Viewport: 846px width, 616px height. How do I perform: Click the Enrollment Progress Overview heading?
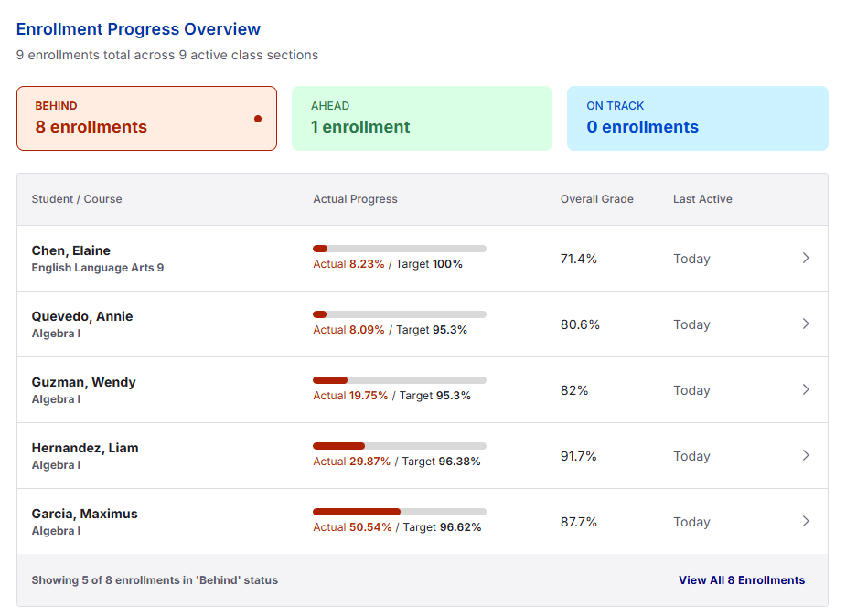point(138,29)
